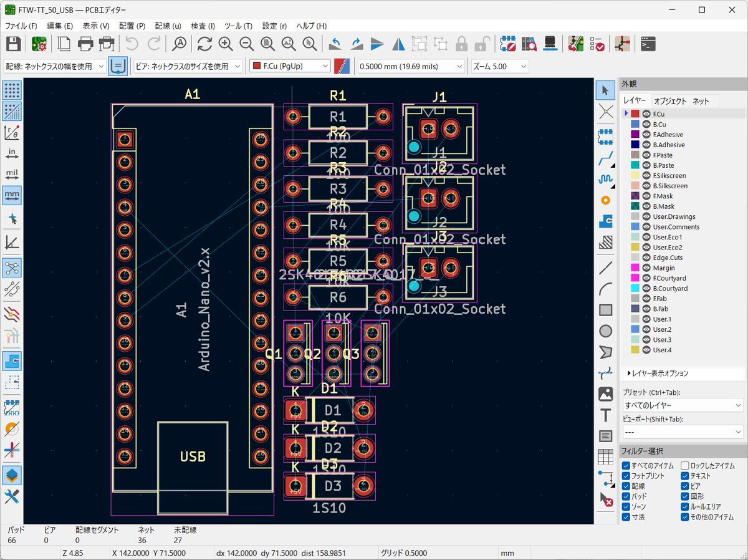
Task: Open the 'すべてのレイヤー' preset dropdown
Action: click(x=683, y=405)
